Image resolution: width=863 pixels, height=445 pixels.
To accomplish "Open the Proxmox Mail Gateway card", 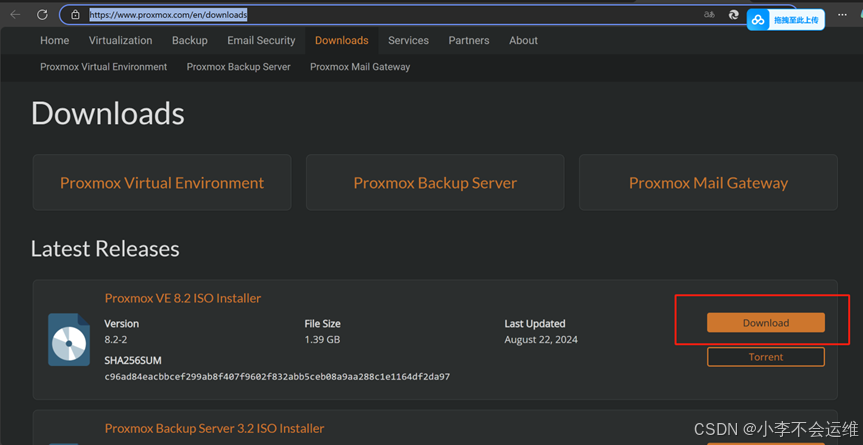I will click(708, 183).
